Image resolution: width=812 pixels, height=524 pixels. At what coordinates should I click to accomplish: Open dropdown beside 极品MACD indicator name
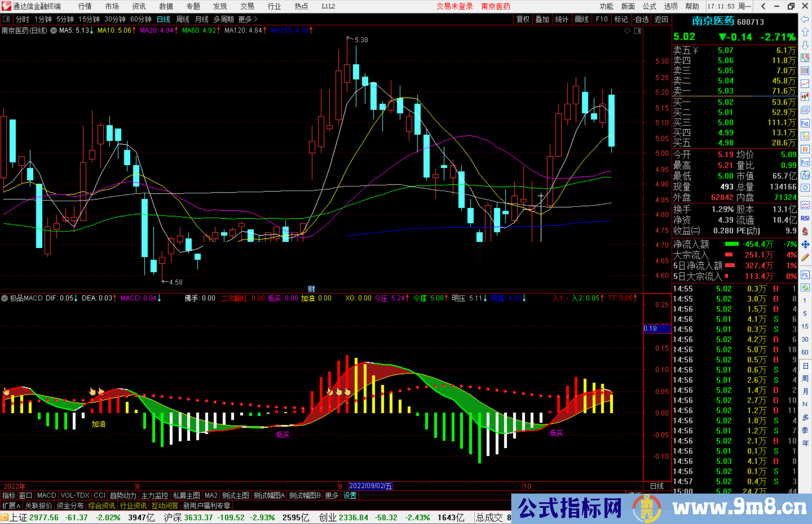pos(5,298)
